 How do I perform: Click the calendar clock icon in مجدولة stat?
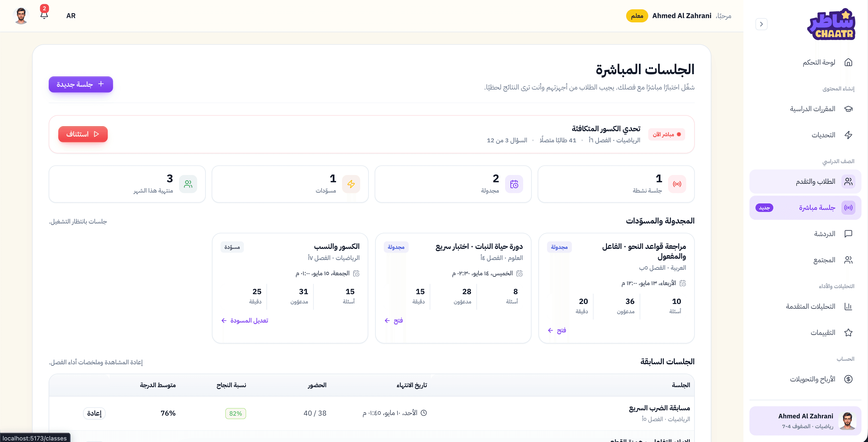pos(514,184)
